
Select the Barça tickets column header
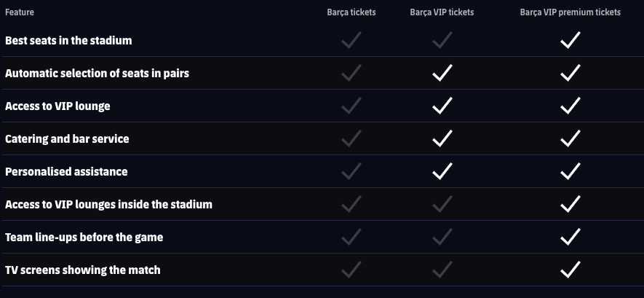(x=351, y=12)
